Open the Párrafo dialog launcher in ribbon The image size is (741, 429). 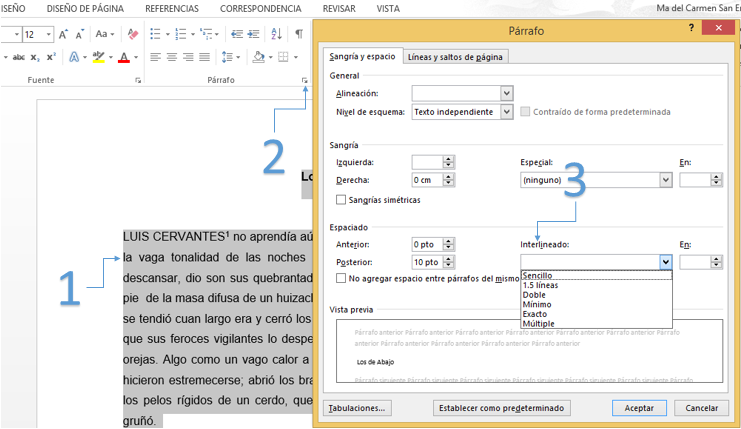pos(304,80)
